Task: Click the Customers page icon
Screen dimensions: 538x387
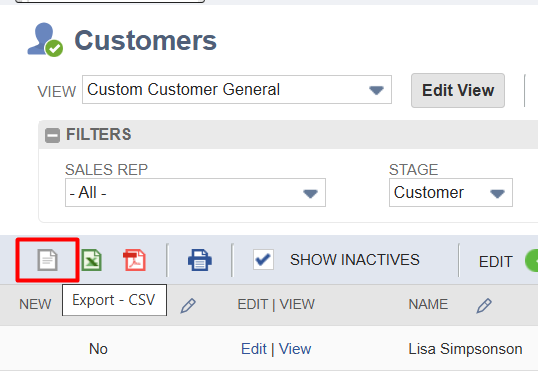Action: point(45,40)
